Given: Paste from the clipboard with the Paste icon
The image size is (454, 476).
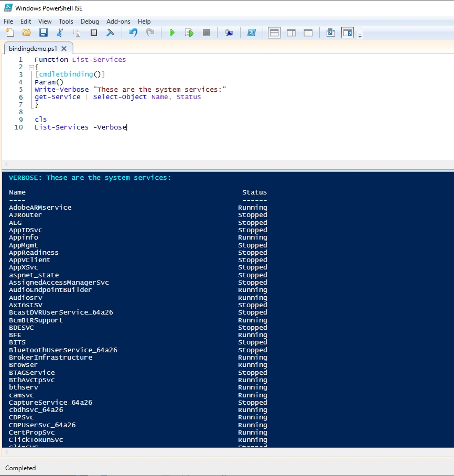Looking at the screenshot, I should tap(94, 33).
